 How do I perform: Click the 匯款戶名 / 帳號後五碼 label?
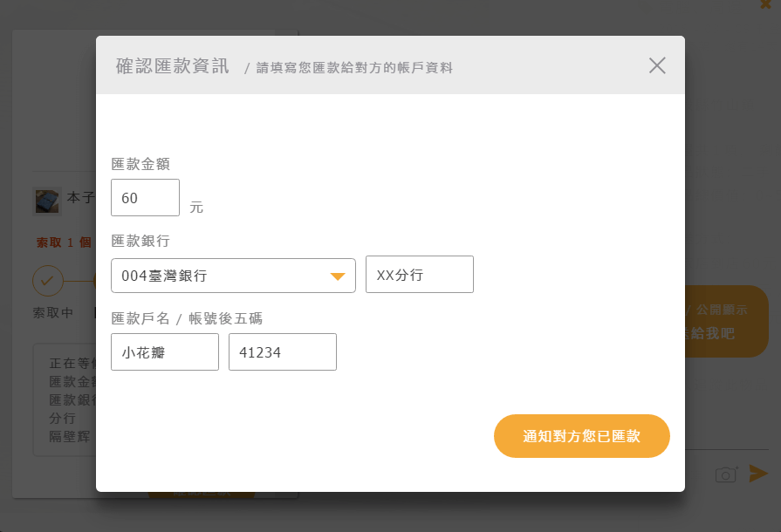click(187, 318)
